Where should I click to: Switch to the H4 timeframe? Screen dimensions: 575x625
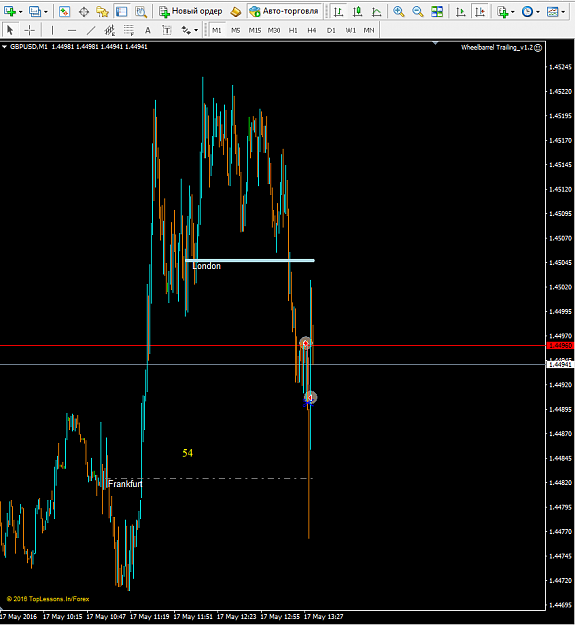tap(312, 30)
